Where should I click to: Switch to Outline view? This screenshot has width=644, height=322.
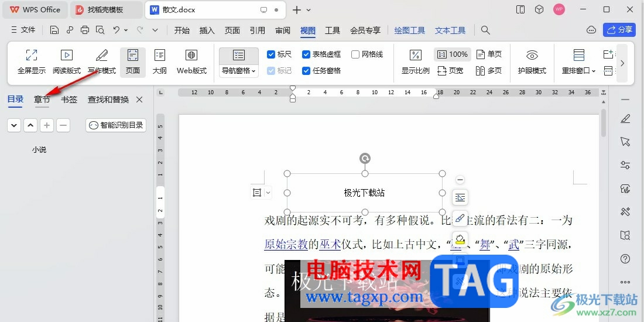click(159, 62)
